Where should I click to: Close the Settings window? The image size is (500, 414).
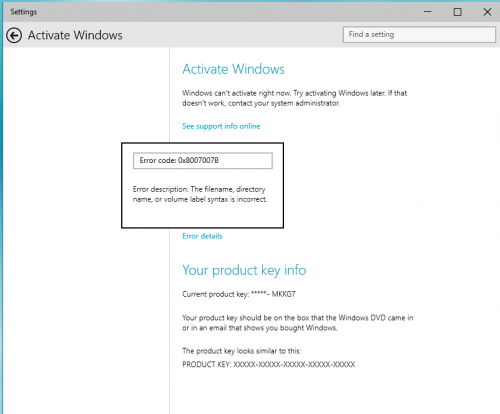487,12
